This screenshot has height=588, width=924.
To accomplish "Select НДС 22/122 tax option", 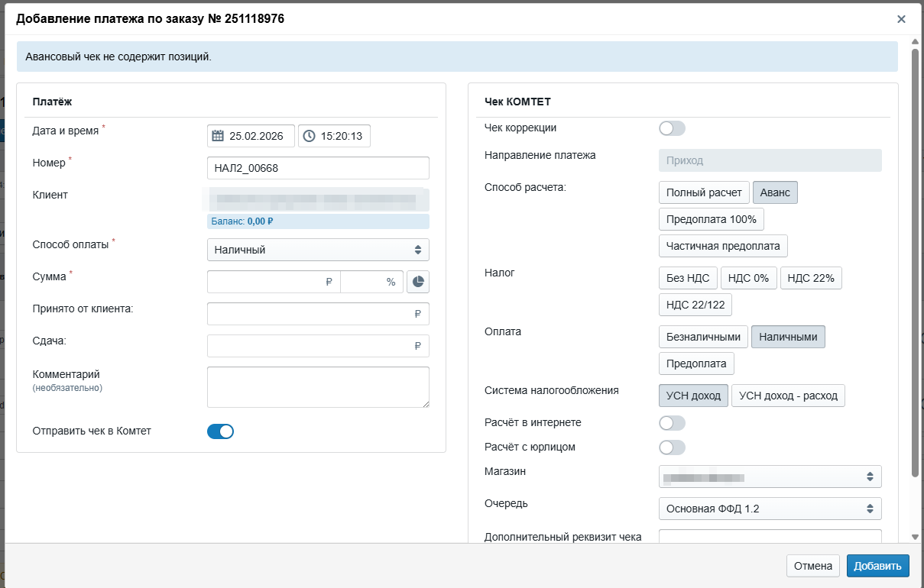I will coord(695,305).
